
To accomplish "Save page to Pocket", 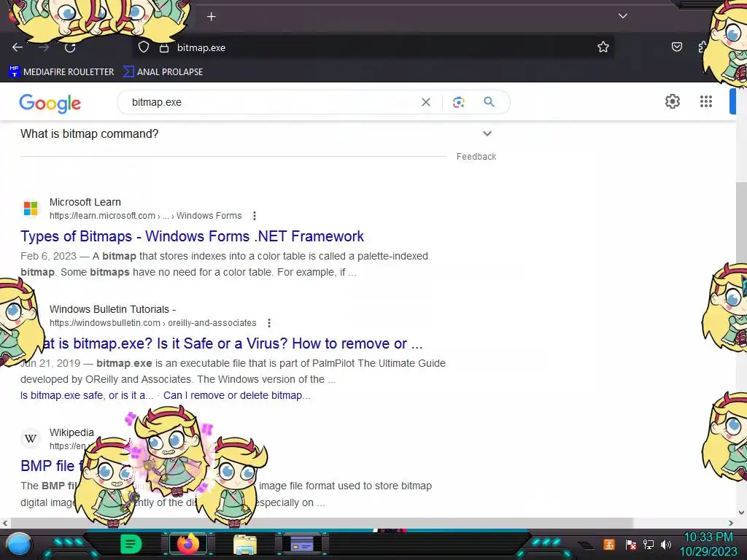I will (x=676, y=47).
